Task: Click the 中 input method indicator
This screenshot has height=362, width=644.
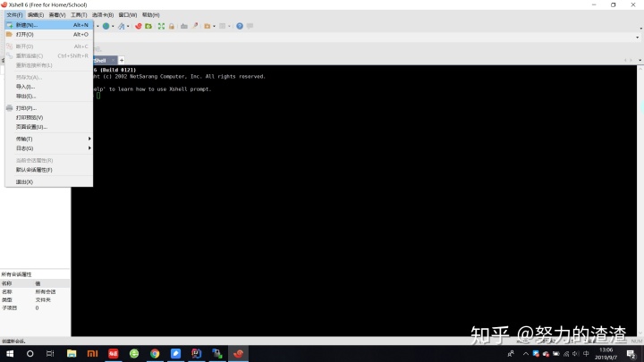Action: click(586, 353)
